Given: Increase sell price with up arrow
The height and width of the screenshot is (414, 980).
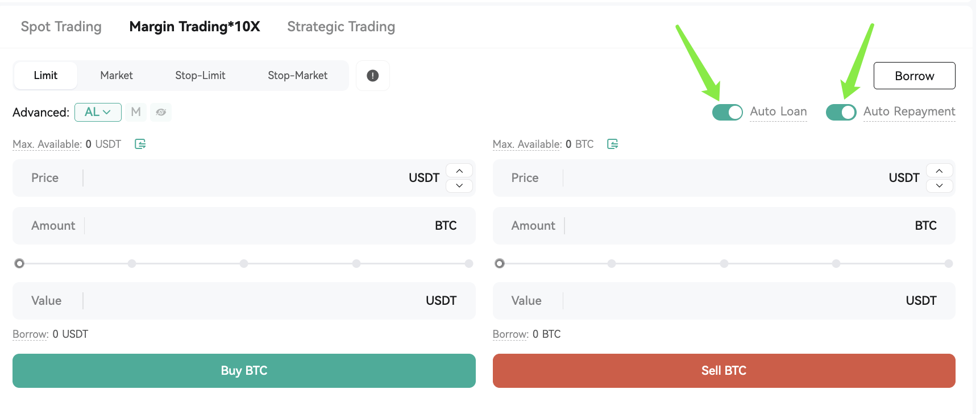Looking at the screenshot, I should tap(939, 171).
